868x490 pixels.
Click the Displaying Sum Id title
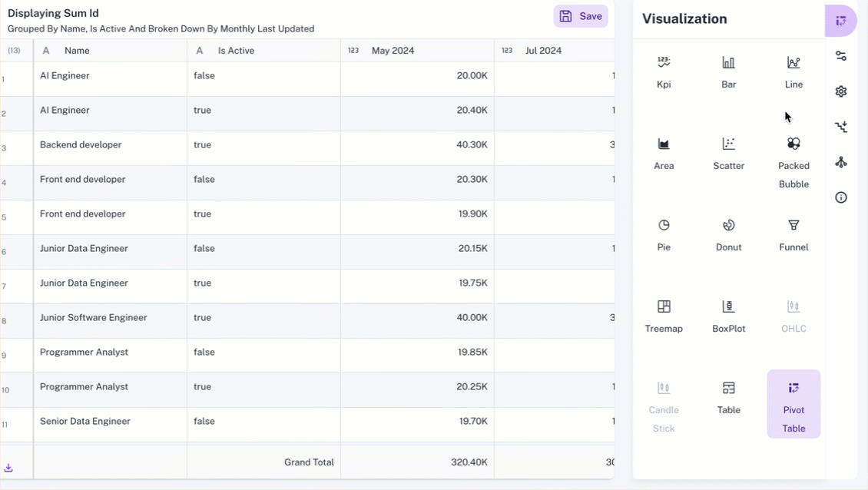53,13
